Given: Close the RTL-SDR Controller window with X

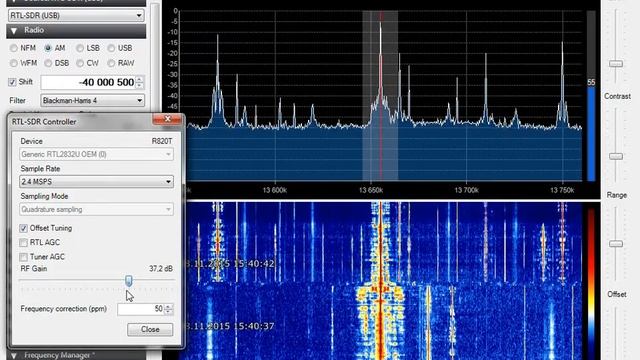Looking at the screenshot, I should [167, 119].
